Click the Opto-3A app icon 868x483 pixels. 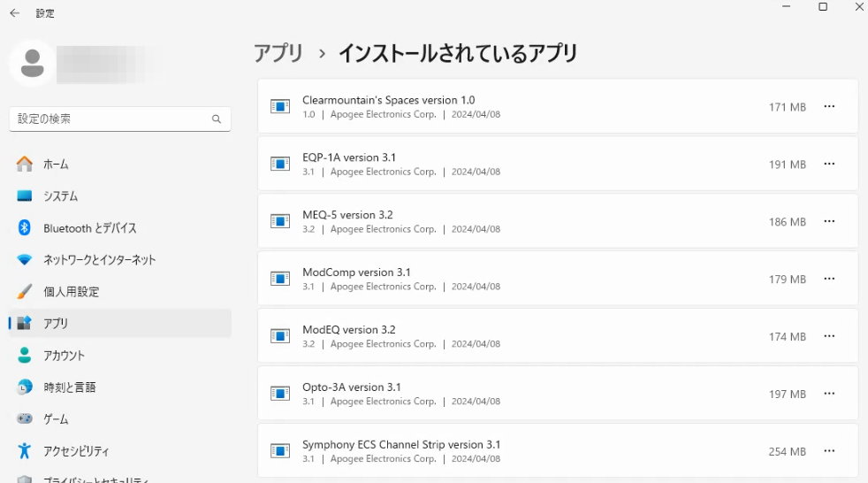280,394
